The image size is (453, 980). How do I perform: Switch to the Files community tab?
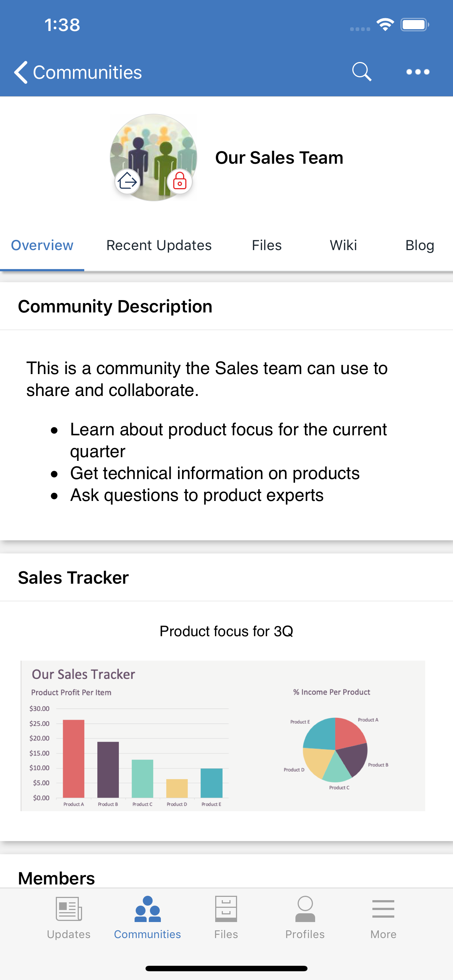click(x=267, y=245)
